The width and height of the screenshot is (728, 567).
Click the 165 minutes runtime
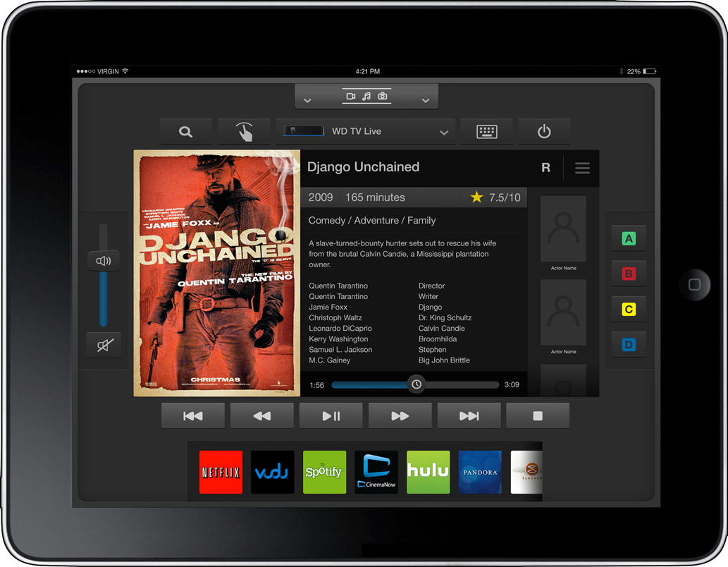[x=375, y=197]
